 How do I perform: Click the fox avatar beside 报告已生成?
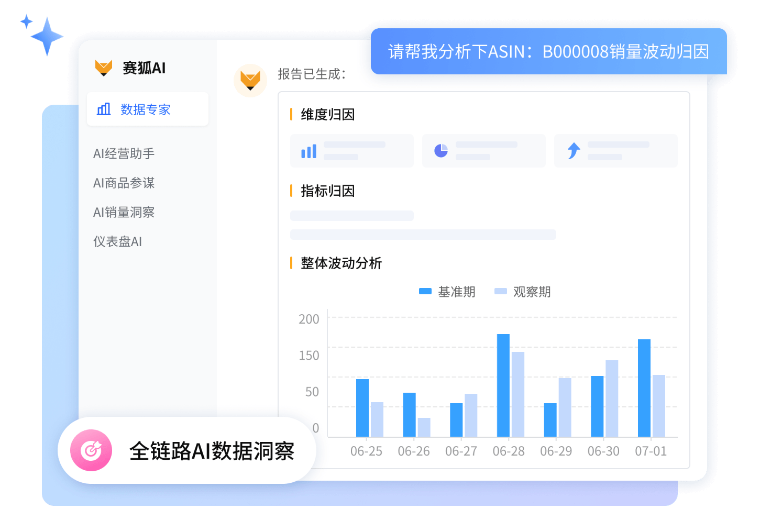(x=250, y=81)
